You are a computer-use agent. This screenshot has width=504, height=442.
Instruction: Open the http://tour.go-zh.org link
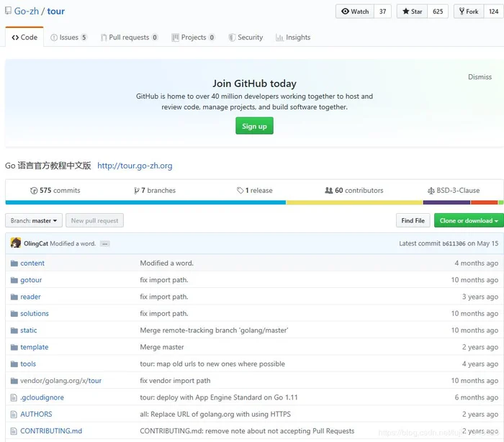(x=135, y=166)
